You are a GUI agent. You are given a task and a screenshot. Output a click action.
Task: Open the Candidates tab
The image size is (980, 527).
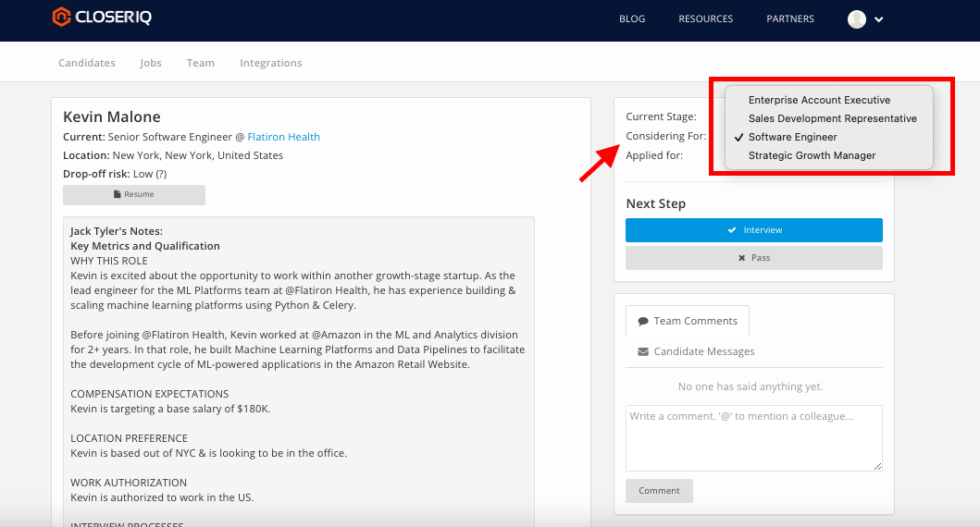[87, 63]
